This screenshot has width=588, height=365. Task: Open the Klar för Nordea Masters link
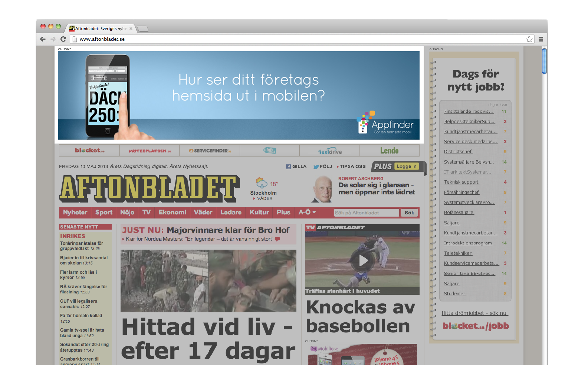coord(200,239)
